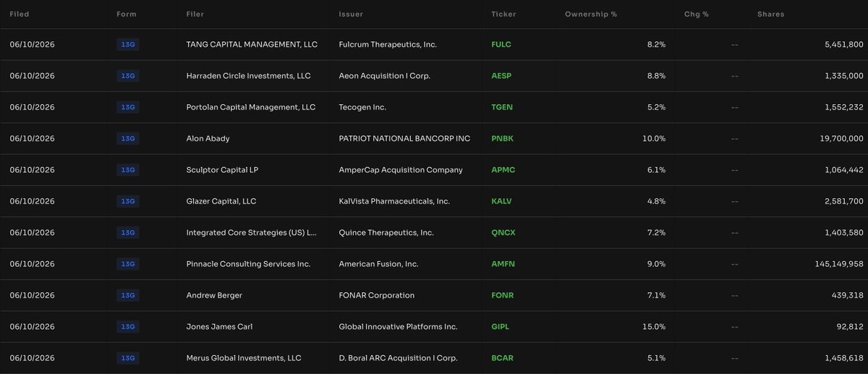The image size is (868, 374).
Task: Open the 13G form badge for Fulcrum Therapeutics
Action: pos(127,45)
